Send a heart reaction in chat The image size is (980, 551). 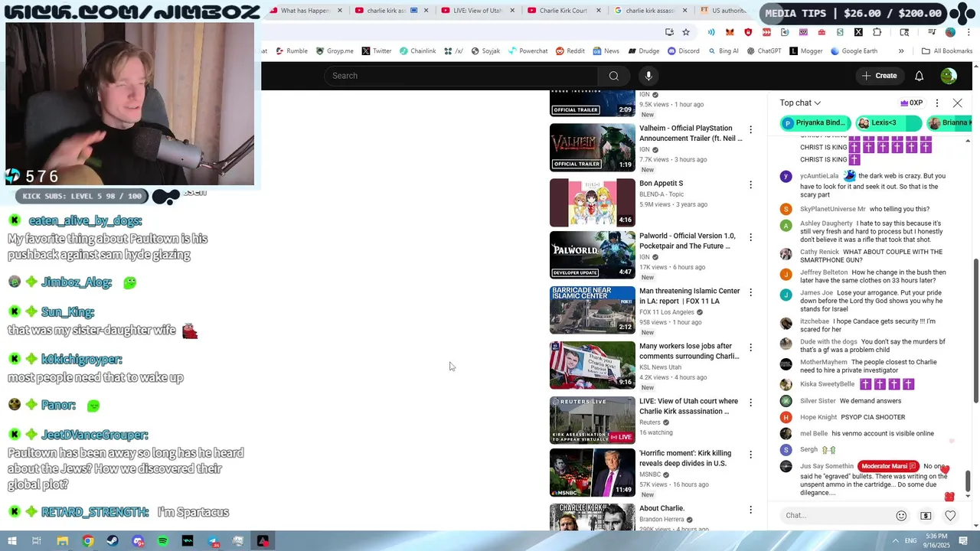click(x=950, y=516)
